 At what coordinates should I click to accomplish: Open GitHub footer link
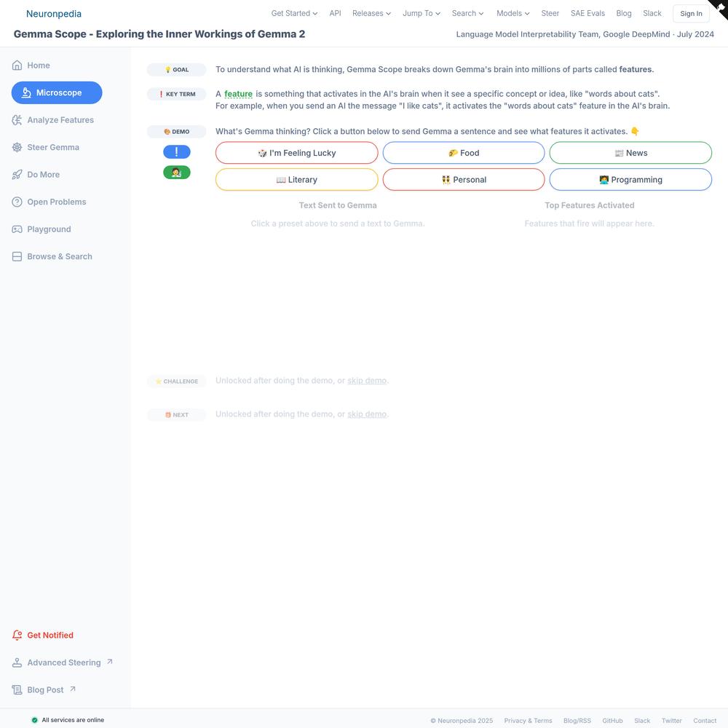coord(612,721)
